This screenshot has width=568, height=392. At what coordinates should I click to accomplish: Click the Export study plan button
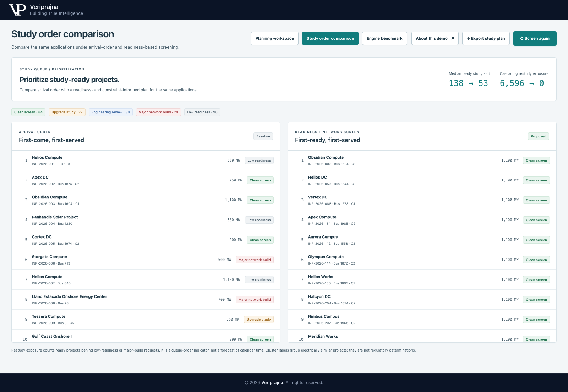click(x=486, y=38)
